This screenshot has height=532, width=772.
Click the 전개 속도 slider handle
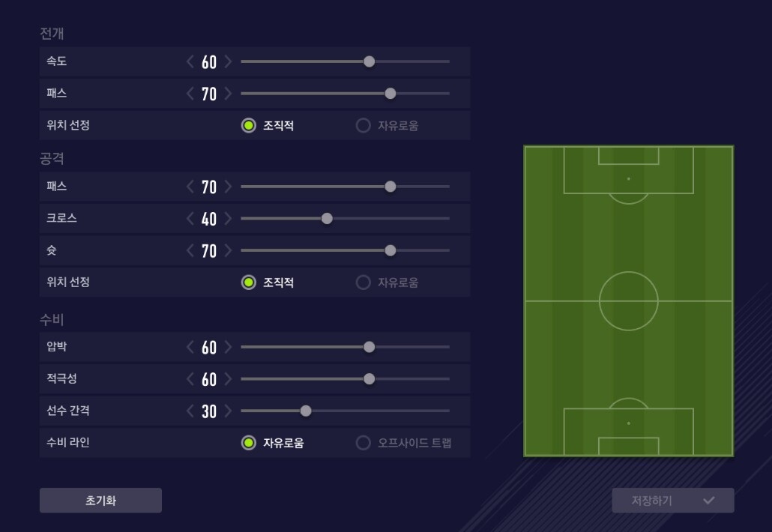(x=369, y=61)
